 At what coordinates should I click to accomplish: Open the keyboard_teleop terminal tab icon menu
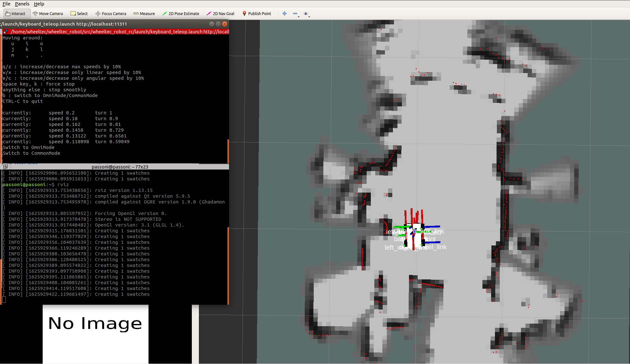coord(5,31)
